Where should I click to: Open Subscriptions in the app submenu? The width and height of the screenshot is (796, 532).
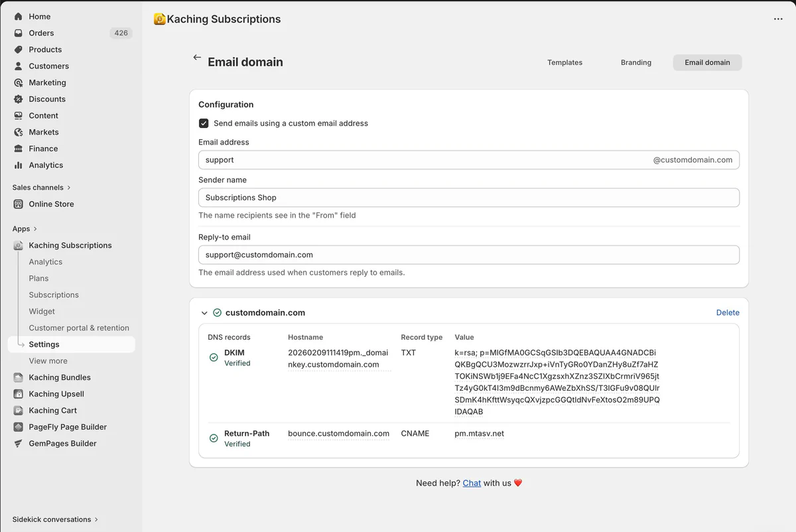tap(54, 295)
